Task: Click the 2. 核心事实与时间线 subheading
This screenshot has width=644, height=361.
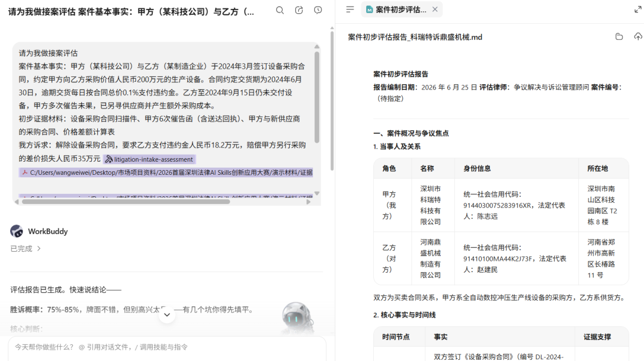Action: (404, 315)
